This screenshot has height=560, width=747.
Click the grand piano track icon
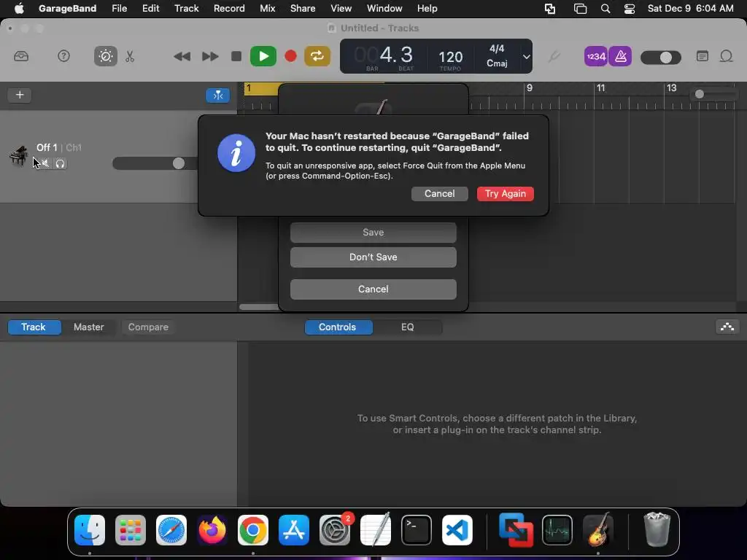pyautogui.click(x=18, y=155)
